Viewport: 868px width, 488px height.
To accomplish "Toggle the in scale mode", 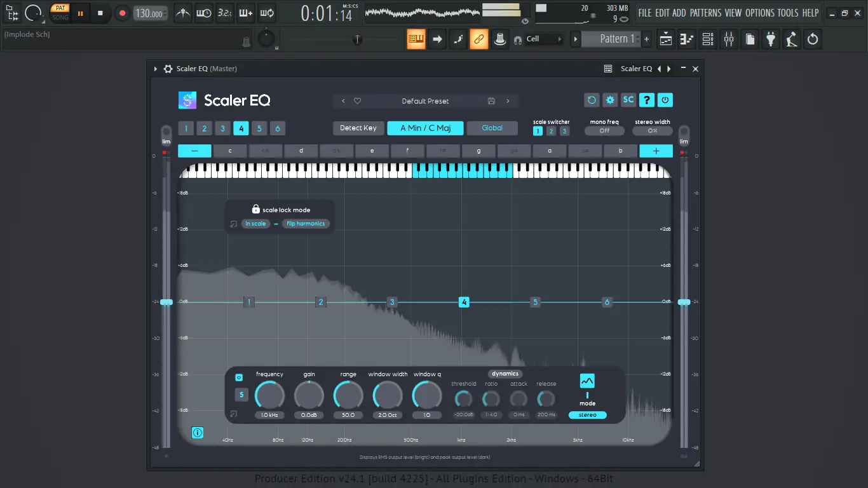I will click(x=255, y=223).
